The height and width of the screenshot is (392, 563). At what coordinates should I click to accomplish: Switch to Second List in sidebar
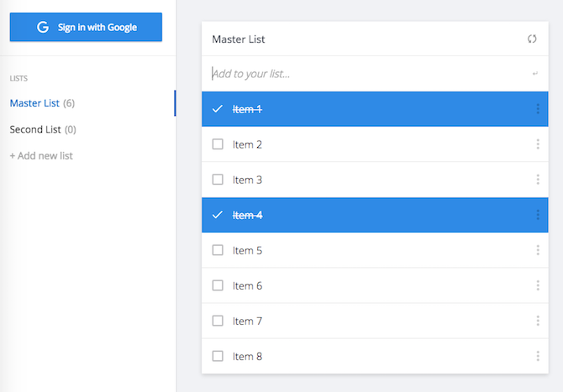(x=35, y=129)
